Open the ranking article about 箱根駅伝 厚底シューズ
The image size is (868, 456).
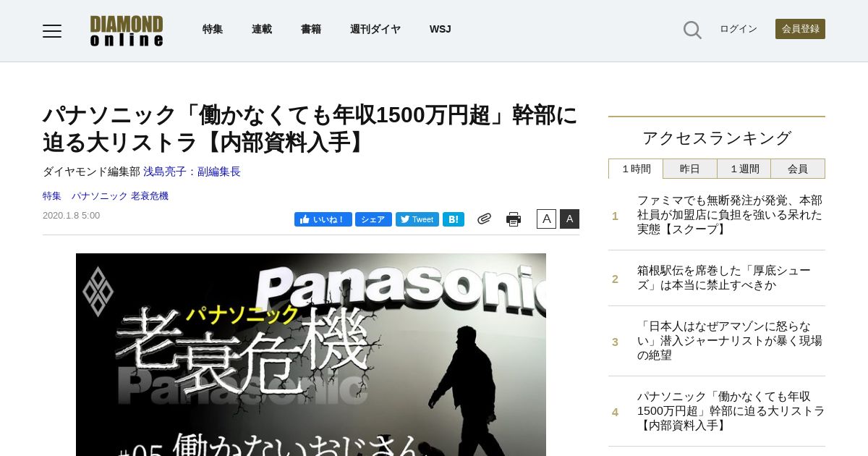(724, 278)
